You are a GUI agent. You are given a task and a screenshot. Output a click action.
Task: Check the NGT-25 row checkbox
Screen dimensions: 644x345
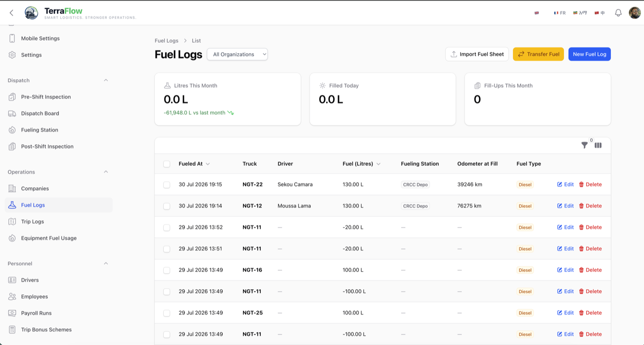click(167, 313)
